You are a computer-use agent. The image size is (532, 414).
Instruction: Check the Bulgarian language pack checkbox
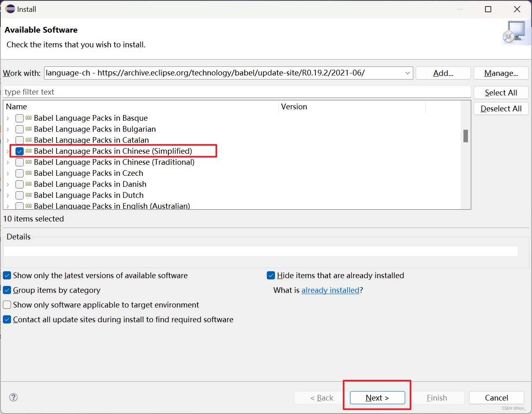(x=20, y=129)
